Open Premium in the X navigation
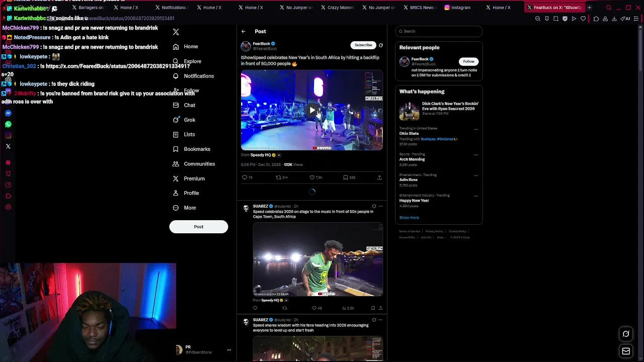The height and width of the screenshot is (362, 644). (x=189, y=178)
